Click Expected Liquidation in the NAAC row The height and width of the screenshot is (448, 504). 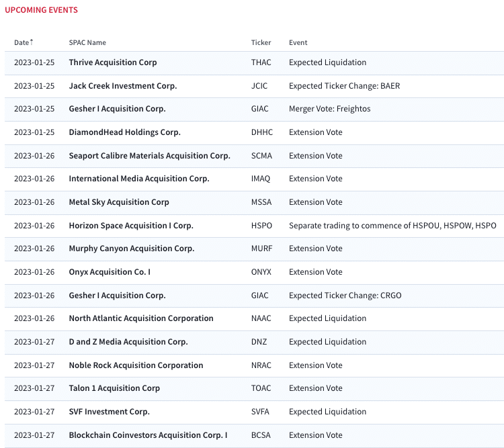[x=327, y=318]
